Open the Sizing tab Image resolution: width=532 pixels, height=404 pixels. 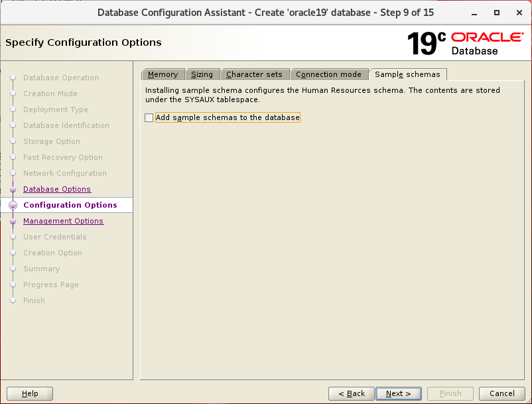(x=202, y=74)
